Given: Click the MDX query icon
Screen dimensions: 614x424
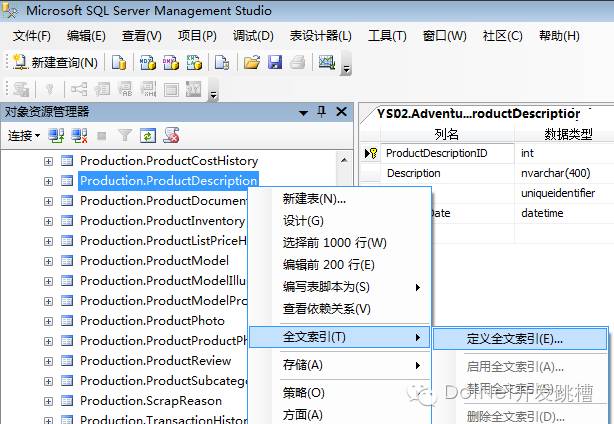Looking at the screenshot, I should 148,63.
